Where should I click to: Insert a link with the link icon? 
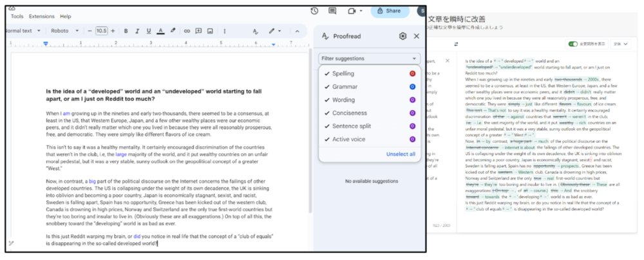coord(187,31)
